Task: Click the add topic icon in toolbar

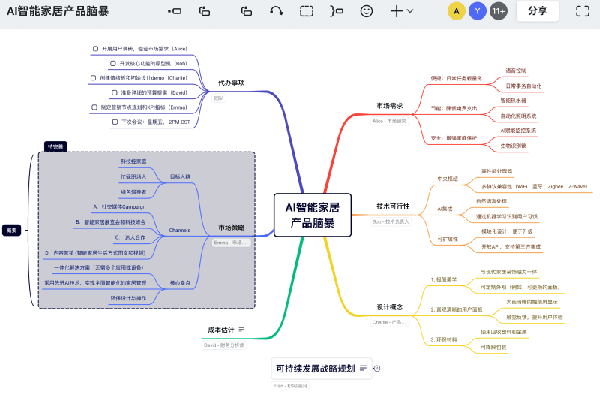Action: point(176,11)
